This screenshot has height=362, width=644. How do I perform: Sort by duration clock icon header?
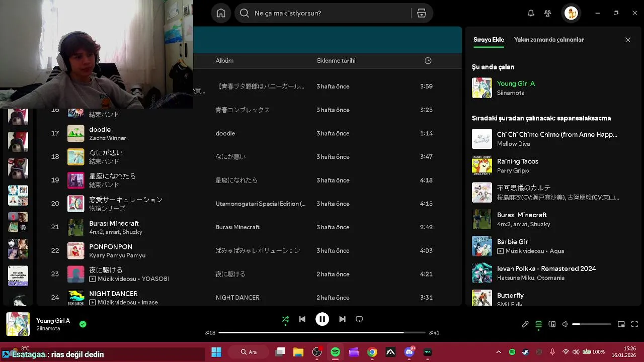[428, 61]
